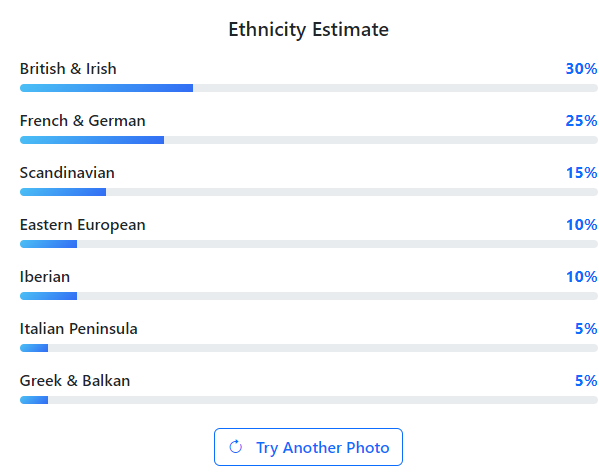
Task: Click the Ethnicity Estimate heading
Action: [308, 29]
